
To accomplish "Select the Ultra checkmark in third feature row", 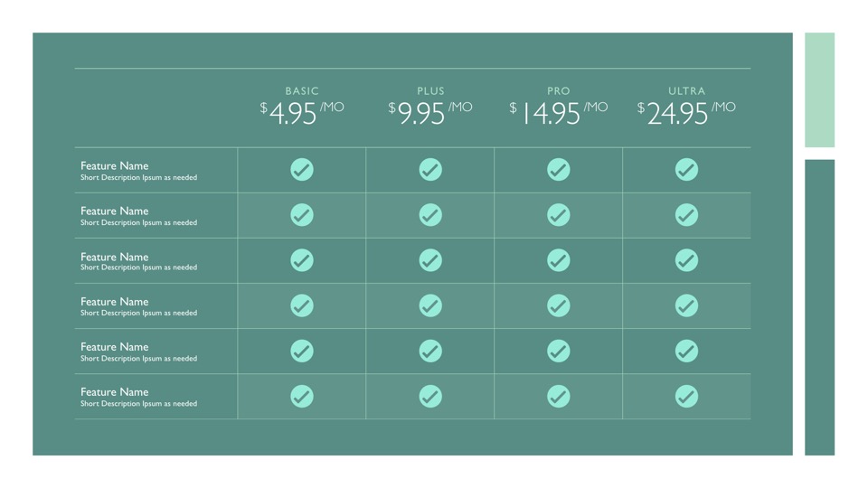I will point(686,260).
